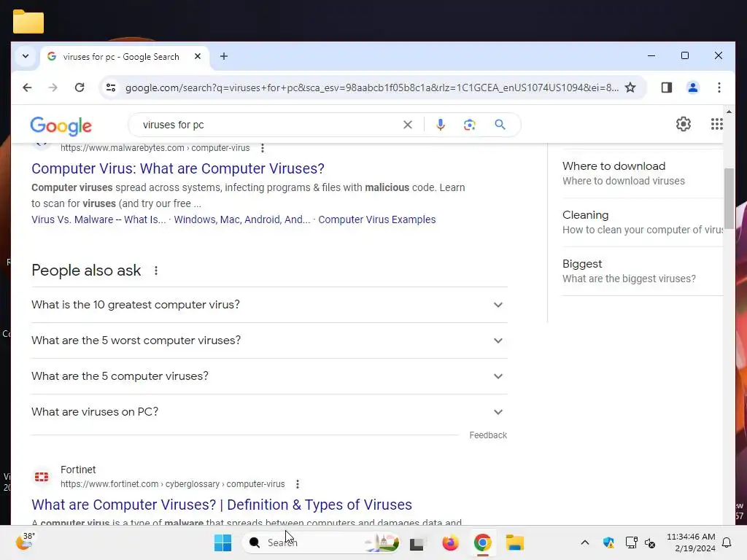The width and height of the screenshot is (747, 560).
Task: Select the "Where to download" suggestion
Action: [x=642, y=174]
